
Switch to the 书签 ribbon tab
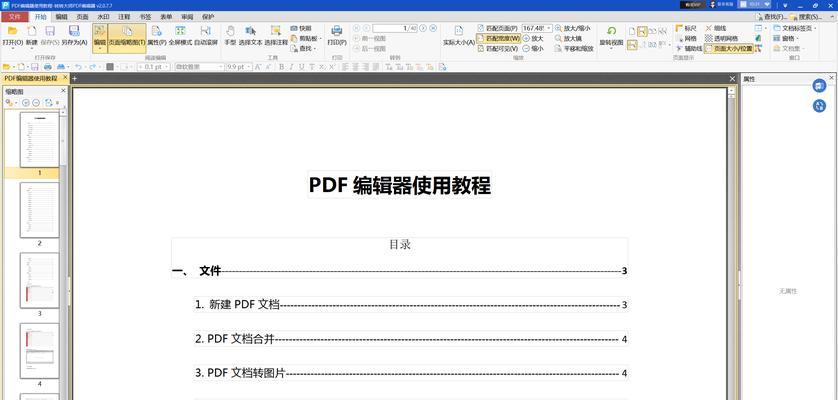[145, 17]
